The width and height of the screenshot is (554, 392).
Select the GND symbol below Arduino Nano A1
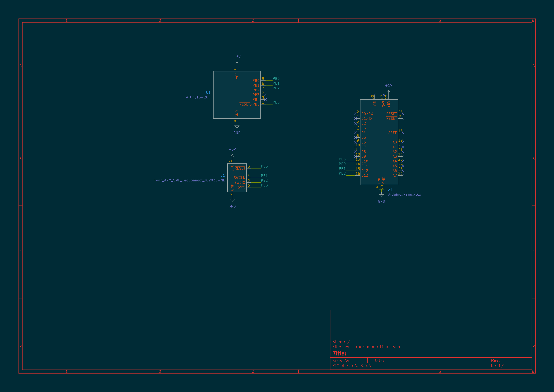(381, 196)
